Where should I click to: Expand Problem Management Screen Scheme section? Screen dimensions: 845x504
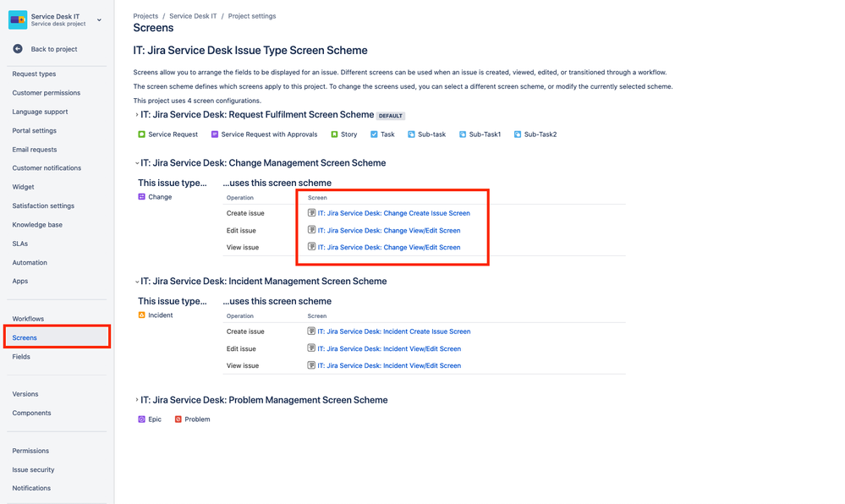[x=136, y=400]
